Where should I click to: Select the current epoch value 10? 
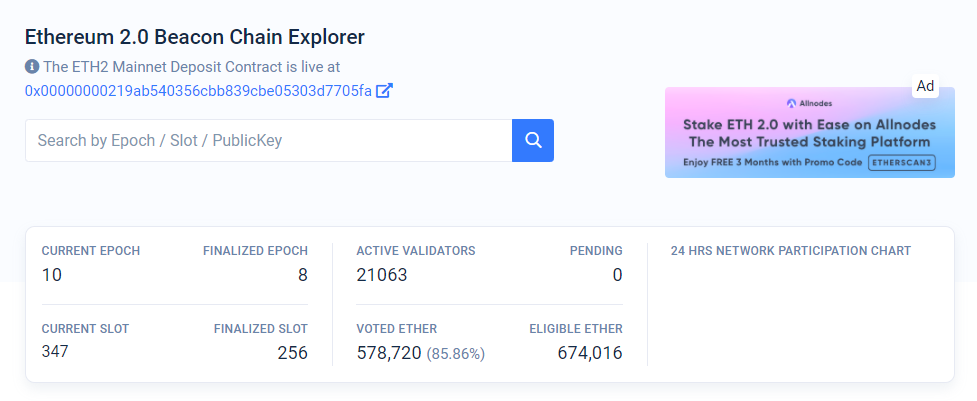(52, 274)
